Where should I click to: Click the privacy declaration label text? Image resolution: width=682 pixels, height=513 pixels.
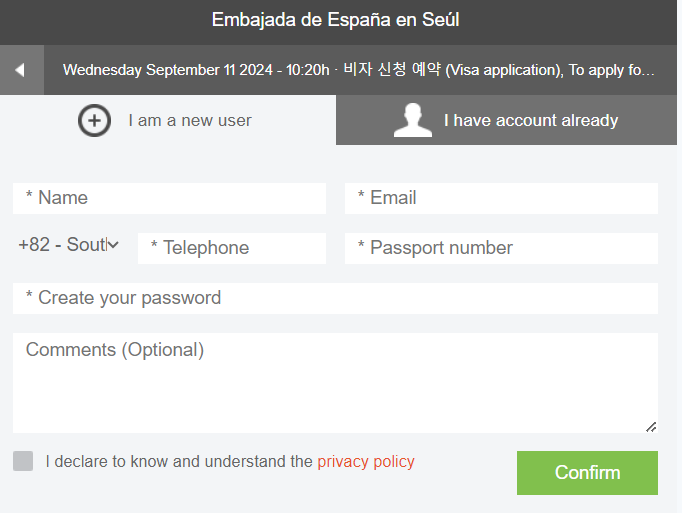pyautogui.click(x=230, y=461)
